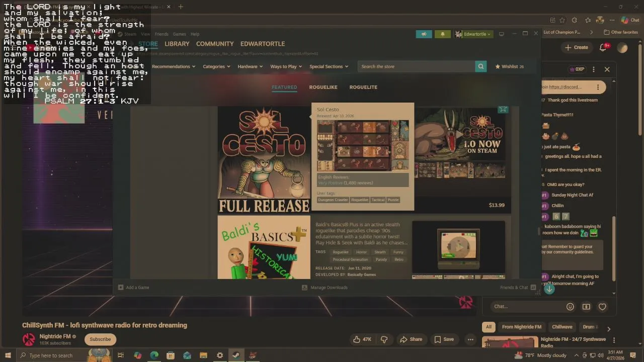Expand the Hardware dropdown
Image resolution: width=644 pixels, height=362 pixels.
point(250,66)
